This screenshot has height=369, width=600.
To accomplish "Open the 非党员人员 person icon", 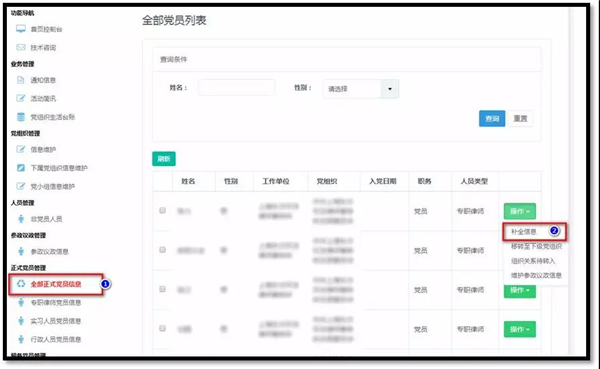I will tap(21, 219).
